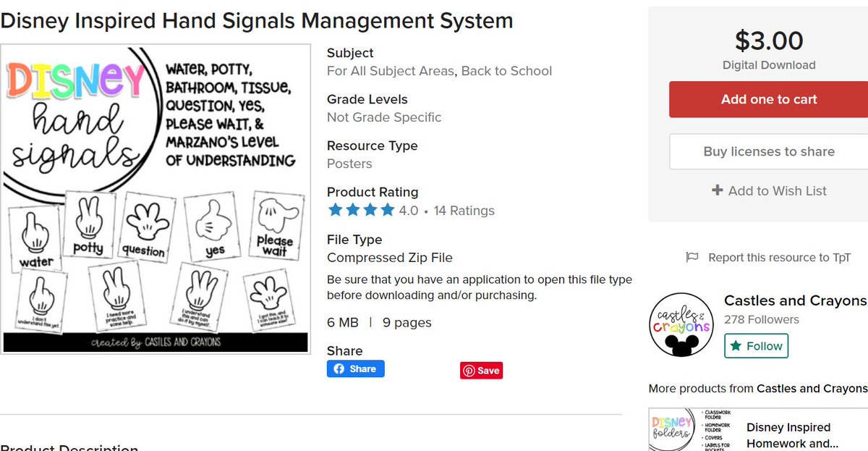Image resolution: width=868 pixels, height=451 pixels.
Task: Open the Disney folders product thumbnail
Action: 689,430
